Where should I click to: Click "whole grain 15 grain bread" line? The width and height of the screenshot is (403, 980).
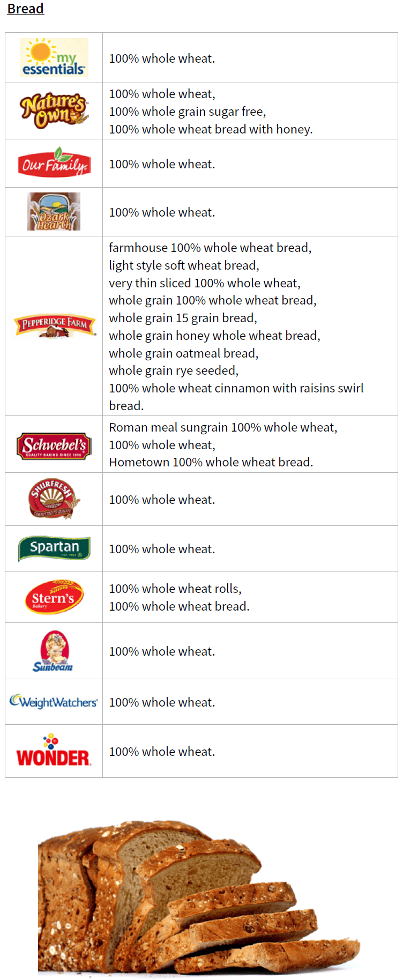(x=183, y=318)
